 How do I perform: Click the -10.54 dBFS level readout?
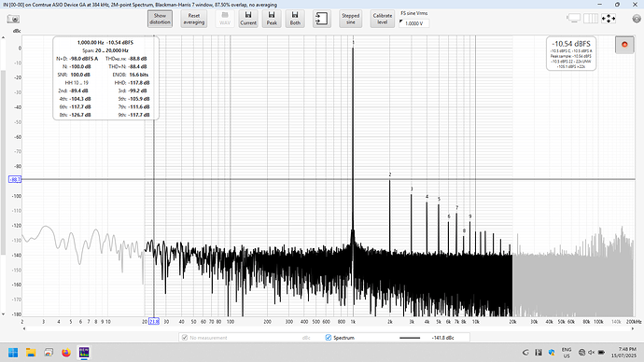(x=571, y=44)
